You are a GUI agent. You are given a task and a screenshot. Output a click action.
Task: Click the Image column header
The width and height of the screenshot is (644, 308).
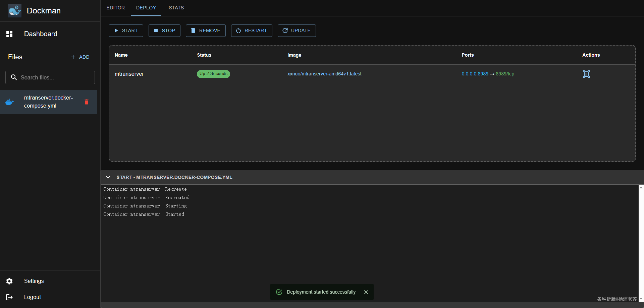[x=294, y=55]
